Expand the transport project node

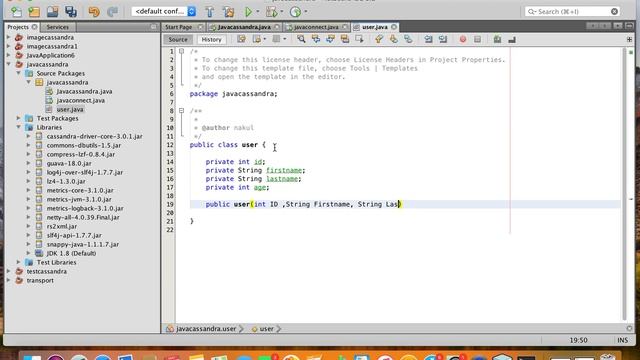pyautogui.click(x=9, y=280)
